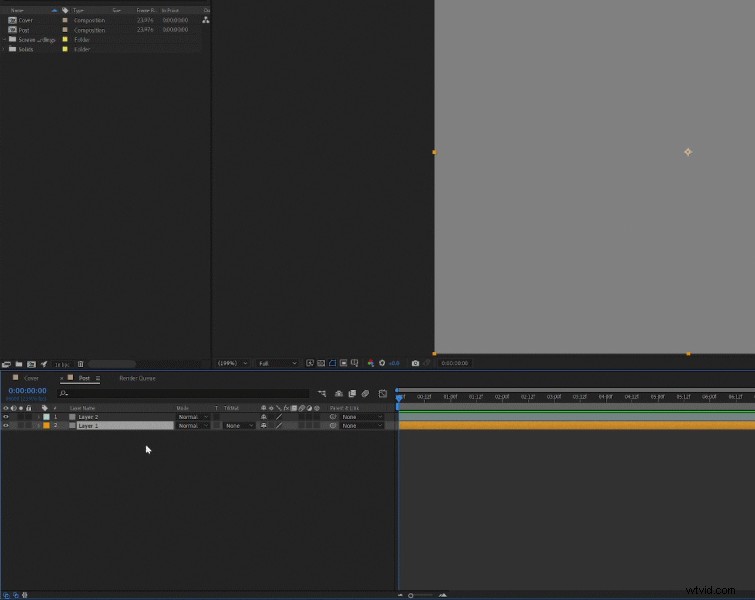Open the TrkMat dropdown for Layer 1
Screen dimensions: 755x600
[x=238, y=426]
